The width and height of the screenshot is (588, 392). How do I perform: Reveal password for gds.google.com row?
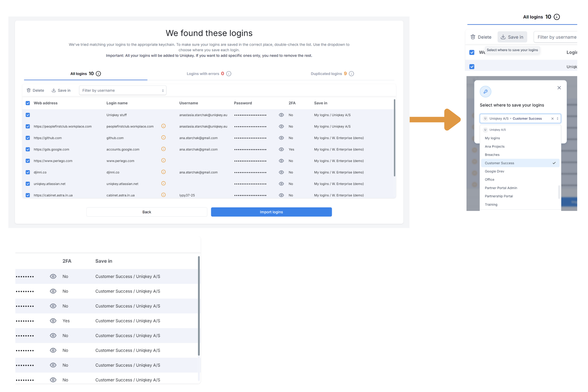click(281, 149)
